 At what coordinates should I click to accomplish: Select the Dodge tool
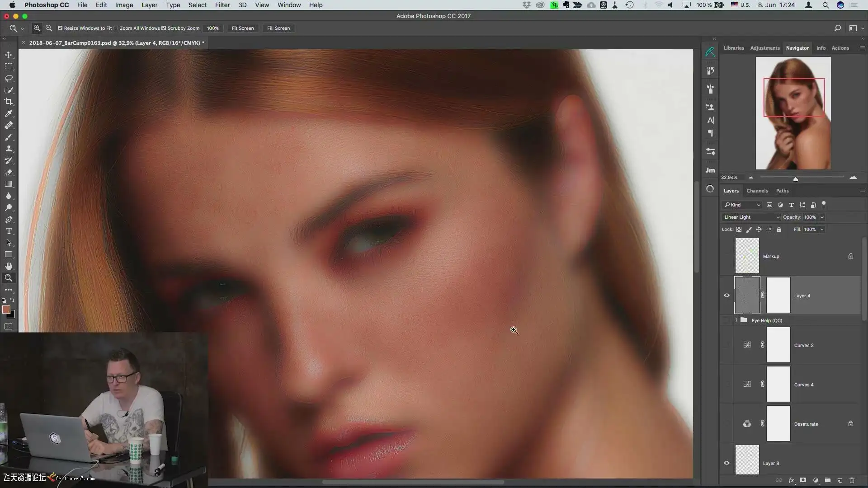pyautogui.click(x=9, y=207)
